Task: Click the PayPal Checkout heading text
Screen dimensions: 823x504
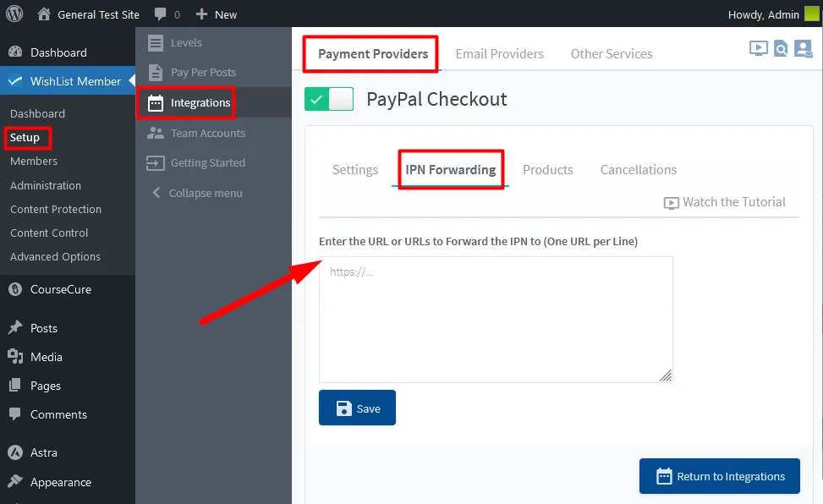Action: (436, 99)
